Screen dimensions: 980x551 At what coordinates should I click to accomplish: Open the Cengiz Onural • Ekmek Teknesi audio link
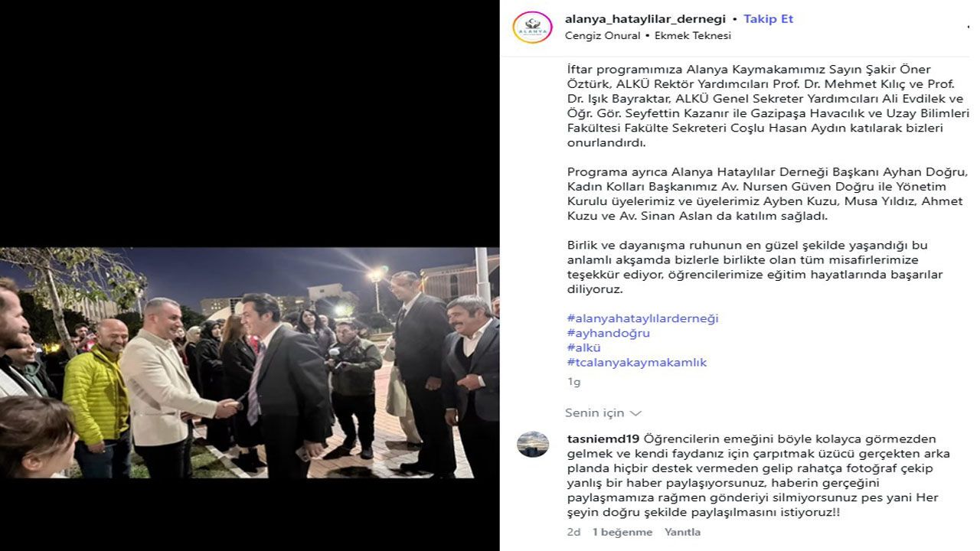click(x=648, y=35)
